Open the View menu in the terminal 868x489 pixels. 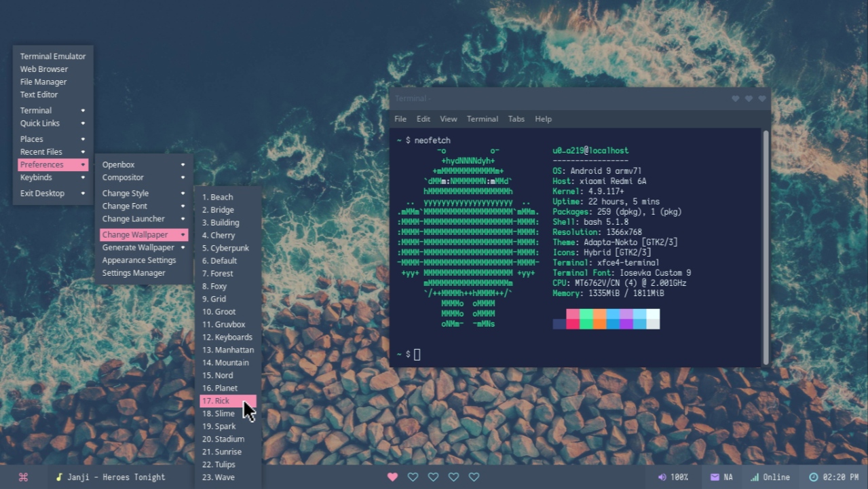point(448,119)
